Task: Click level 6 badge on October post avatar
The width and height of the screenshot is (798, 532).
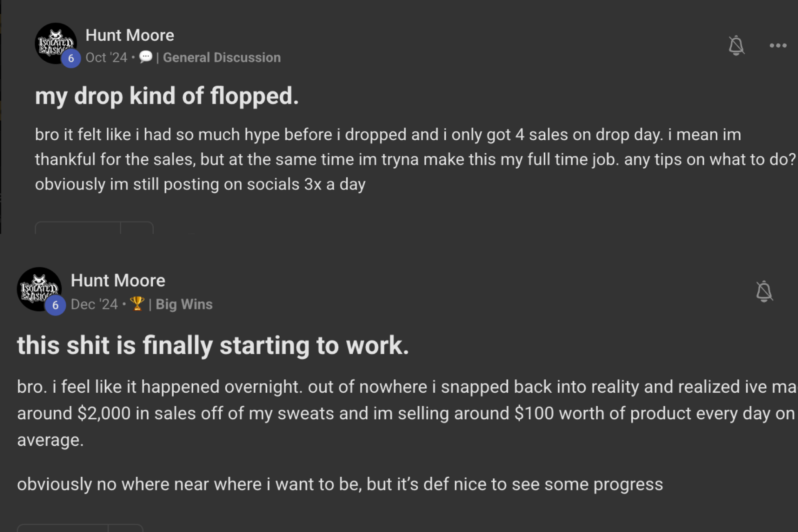Action: coord(71,59)
